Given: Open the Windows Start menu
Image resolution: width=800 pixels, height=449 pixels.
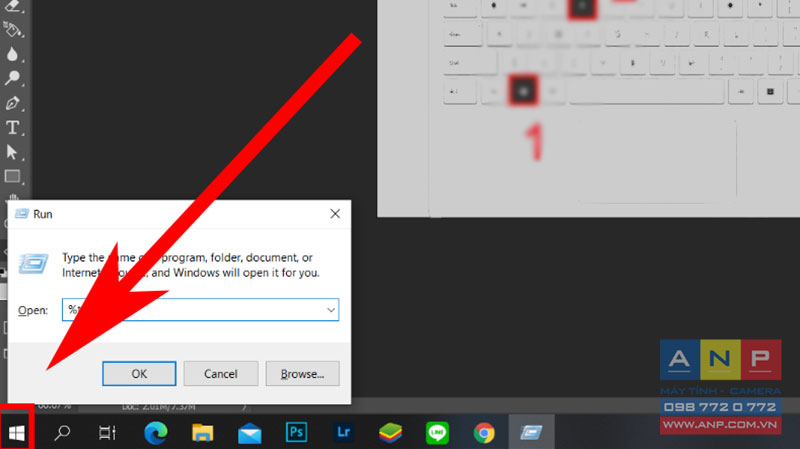Looking at the screenshot, I should pos(16,433).
